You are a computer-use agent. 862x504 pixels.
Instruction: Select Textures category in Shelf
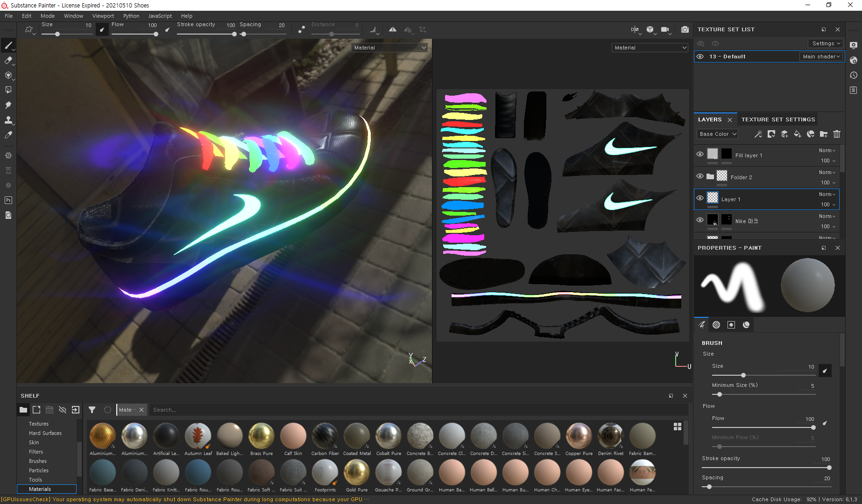[39, 424]
